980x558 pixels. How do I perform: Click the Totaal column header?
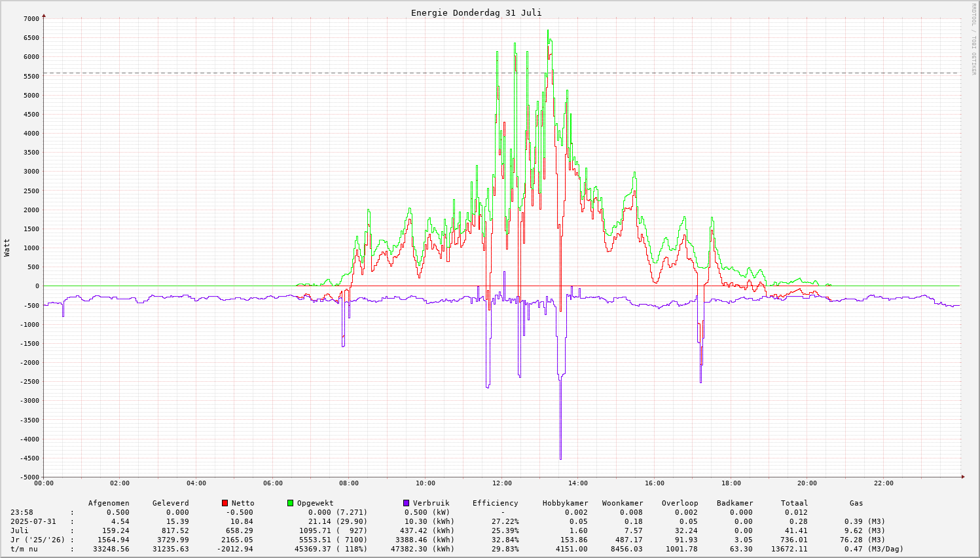[794, 503]
